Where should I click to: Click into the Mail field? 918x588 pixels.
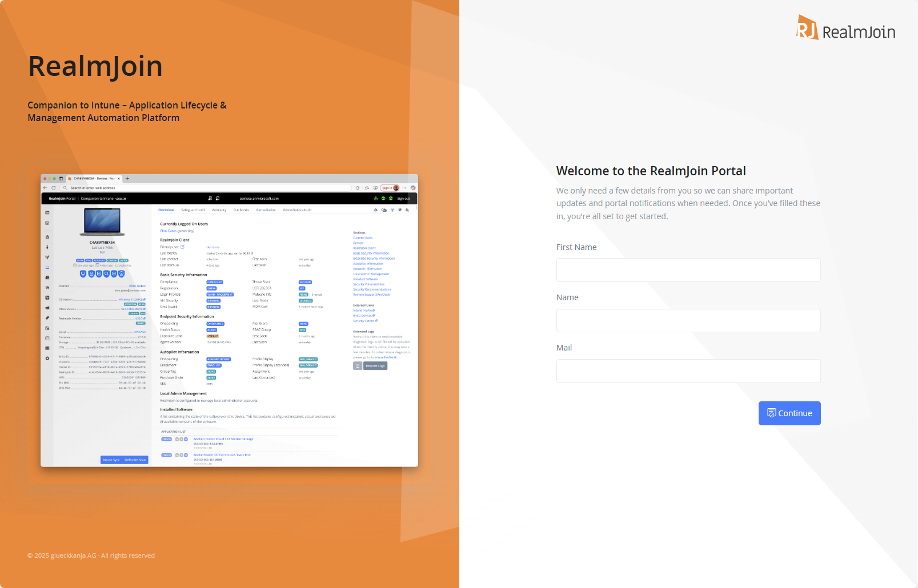point(688,370)
